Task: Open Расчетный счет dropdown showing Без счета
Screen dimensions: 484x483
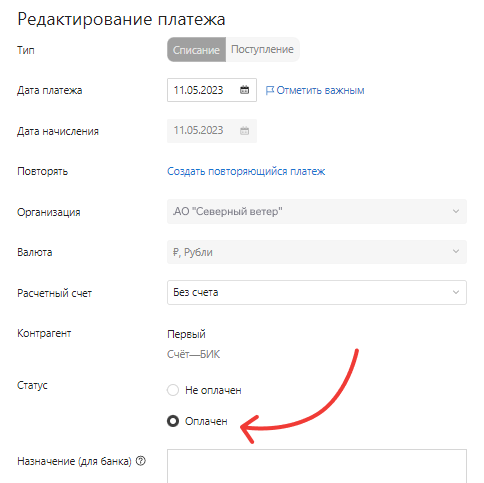Action: 317,292
